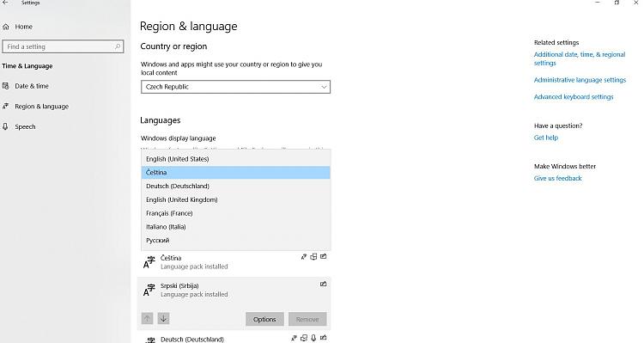Open Administrative language settings link

pos(580,80)
